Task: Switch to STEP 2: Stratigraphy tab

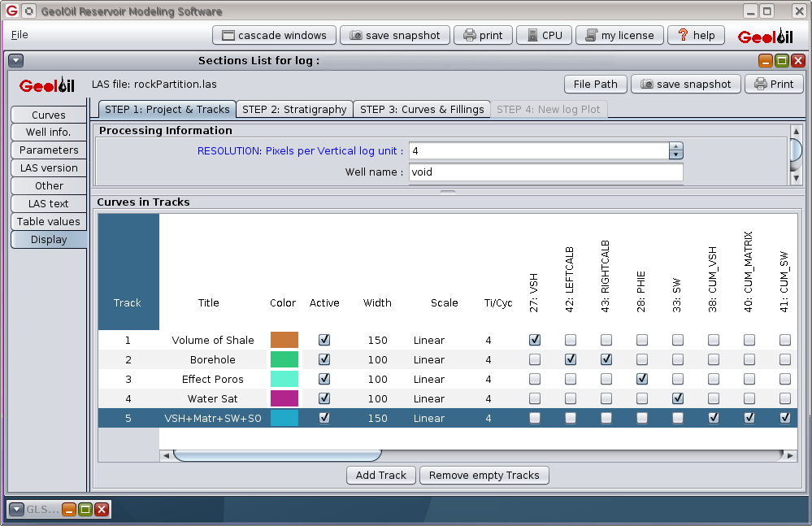Action: click(x=294, y=109)
